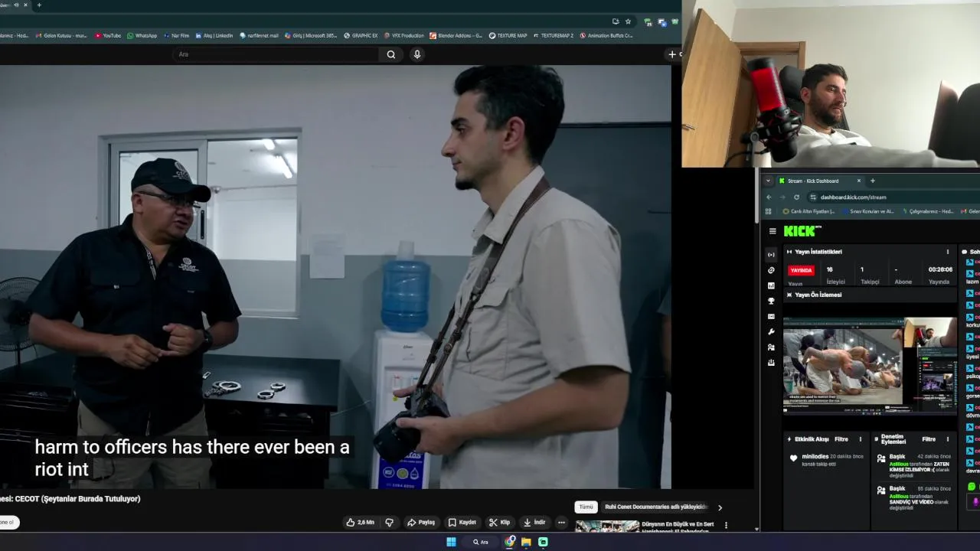This screenshot has height=551, width=980.
Task: Open the Kick hamburger menu
Action: (x=773, y=231)
